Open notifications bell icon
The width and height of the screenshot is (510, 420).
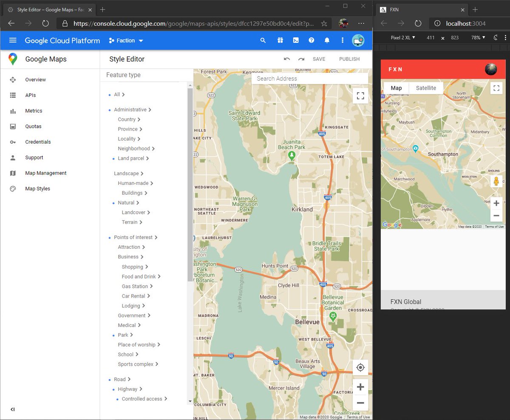[327, 40]
